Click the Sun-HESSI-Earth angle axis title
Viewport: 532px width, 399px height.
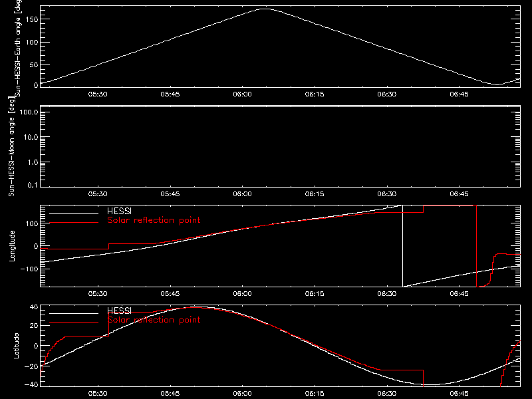tap(18, 48)
